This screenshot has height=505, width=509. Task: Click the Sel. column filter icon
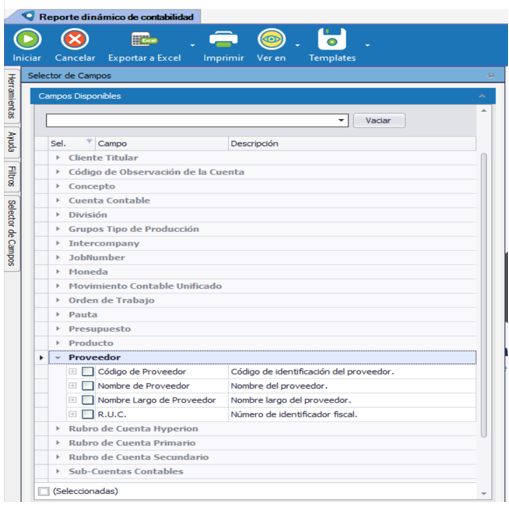tap(89, 141)
